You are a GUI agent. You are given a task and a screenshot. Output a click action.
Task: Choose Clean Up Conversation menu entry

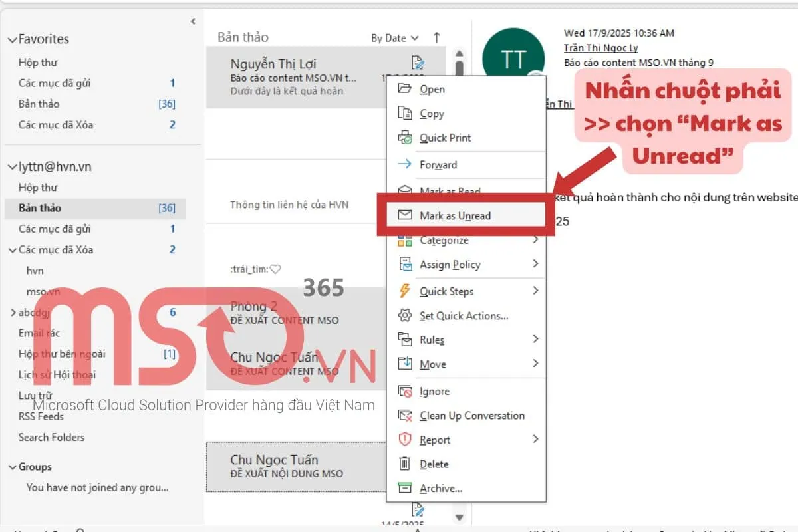coord(471,416)
